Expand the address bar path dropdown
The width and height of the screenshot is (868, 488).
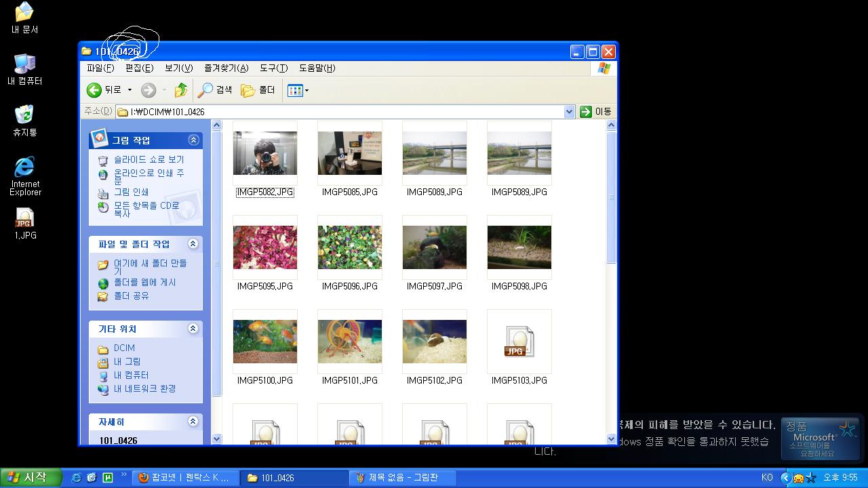[569, 112]
